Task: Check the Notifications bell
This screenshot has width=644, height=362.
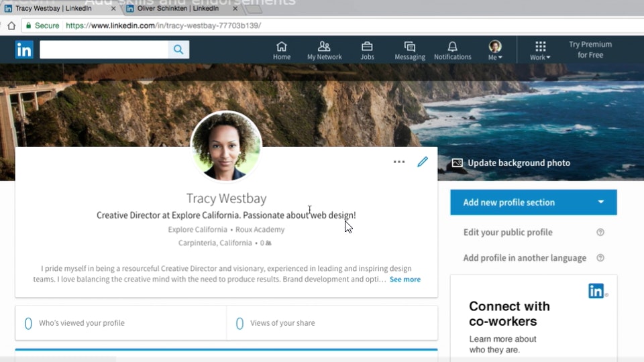Action: point(453,50)
